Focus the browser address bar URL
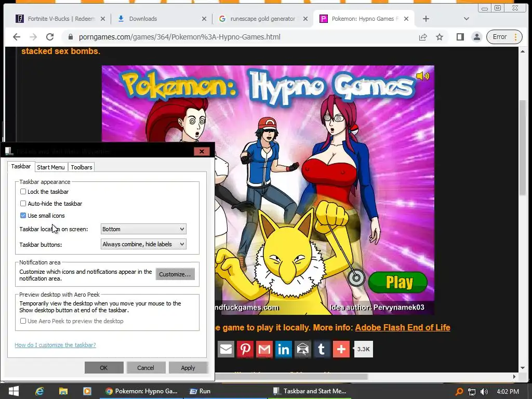This screenshot has height=399, width=532. (x=179, y=37)
